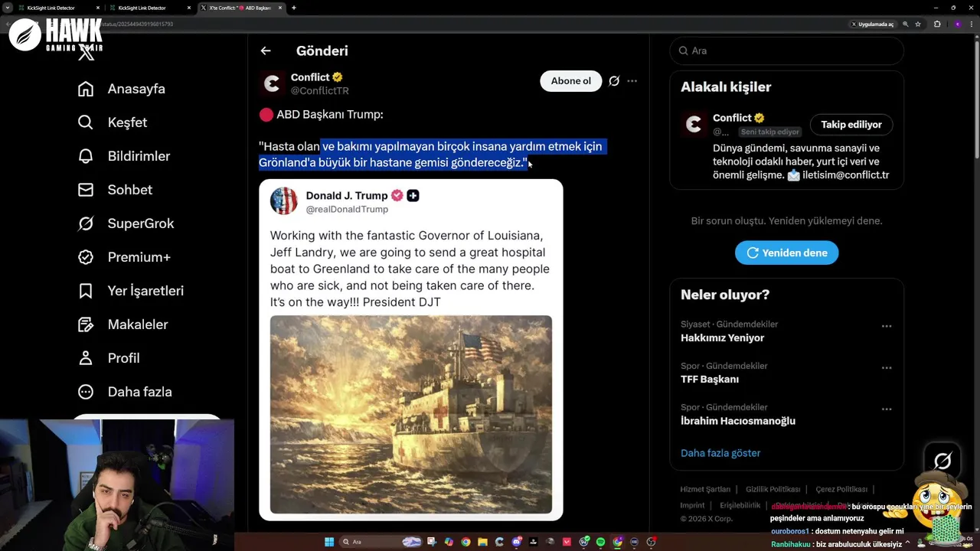Click the square badge beside Trump's name

(x=413, y=195)
